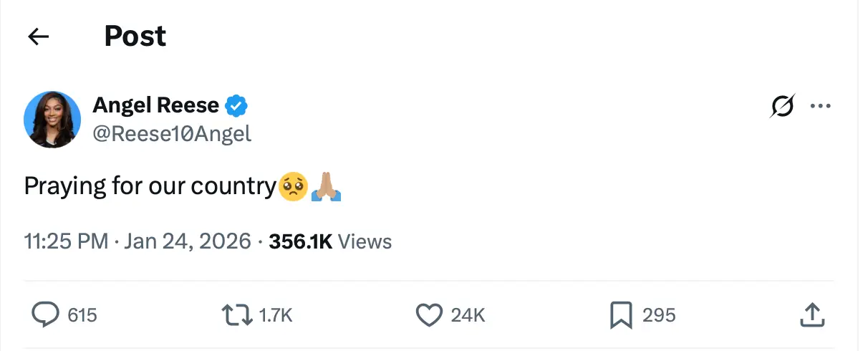
Task: Click the praying hands emoji
Action: 326,186
